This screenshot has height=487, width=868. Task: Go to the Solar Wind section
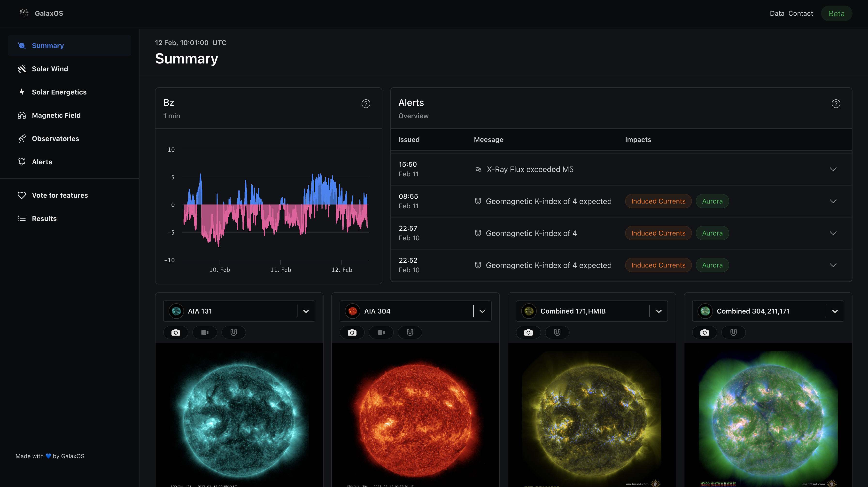pyautogui.click(x=70, y=69)
